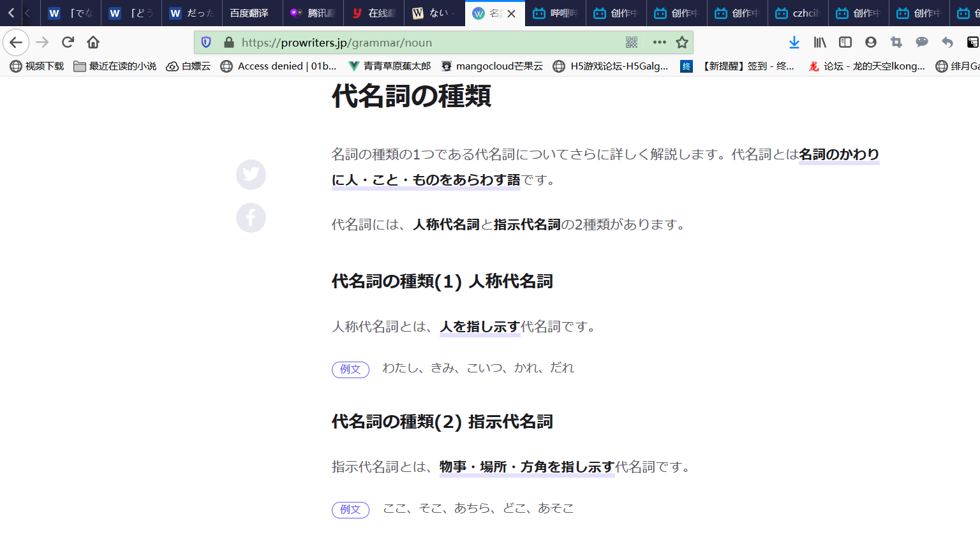Viewport: 980px width, 551px height.
Task: Click the undo arrow toolbar icon
Action: tap(947, 43)
